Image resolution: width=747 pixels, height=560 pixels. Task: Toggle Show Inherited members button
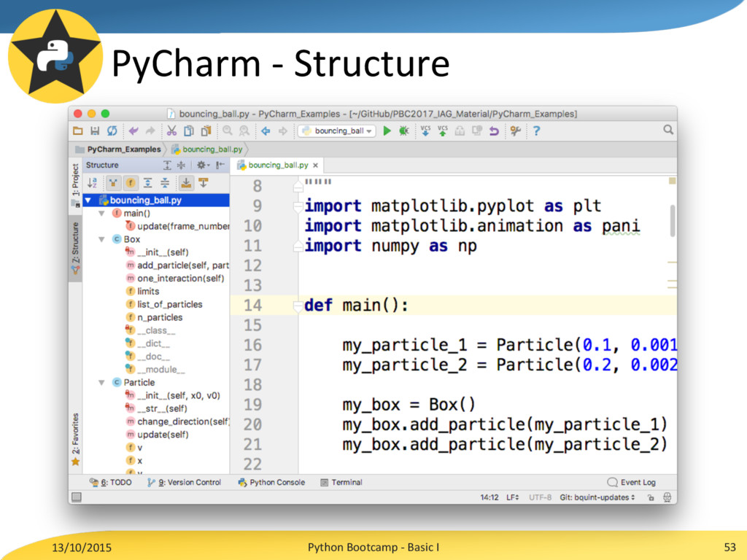click(x=113, y=182)
